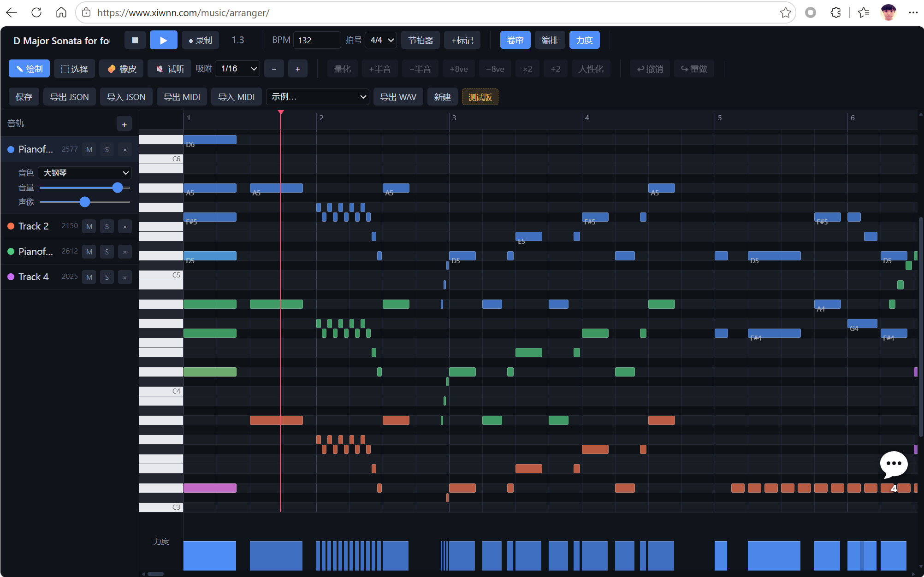Start recording with the 录制 button
Viewport: 924px width, 577px height.
click(x=201, y=40)
